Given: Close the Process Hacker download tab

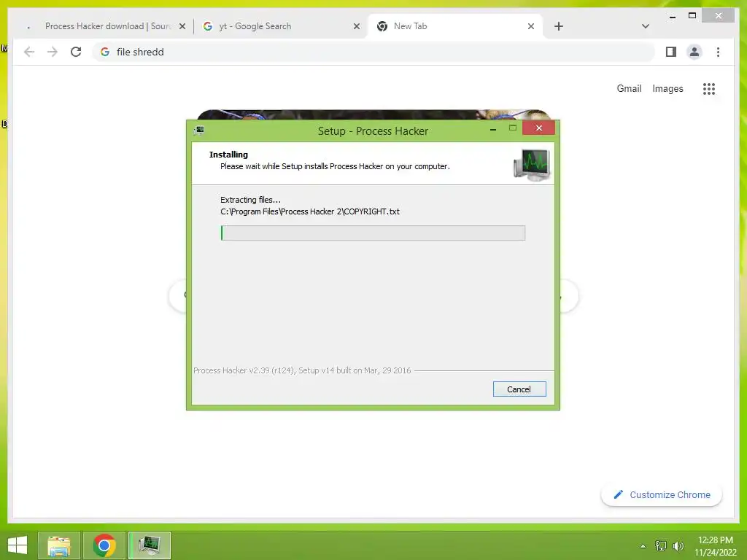Looking at the screenshot, I should 182,27.
